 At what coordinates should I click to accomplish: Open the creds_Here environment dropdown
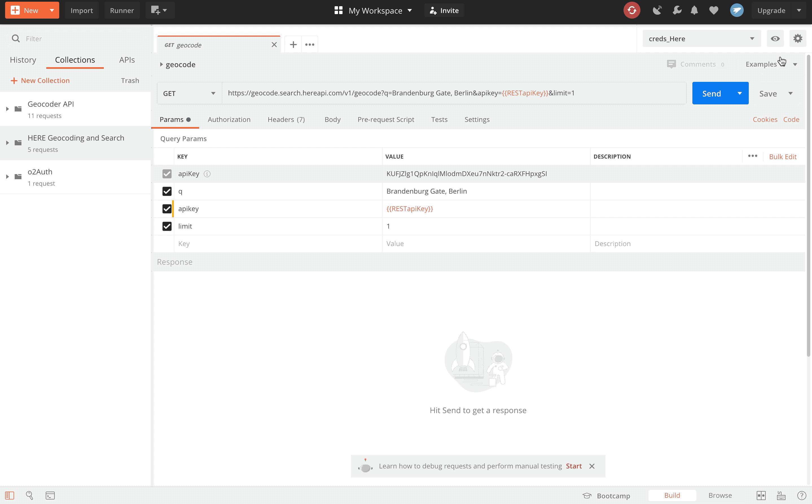(701, 39)
